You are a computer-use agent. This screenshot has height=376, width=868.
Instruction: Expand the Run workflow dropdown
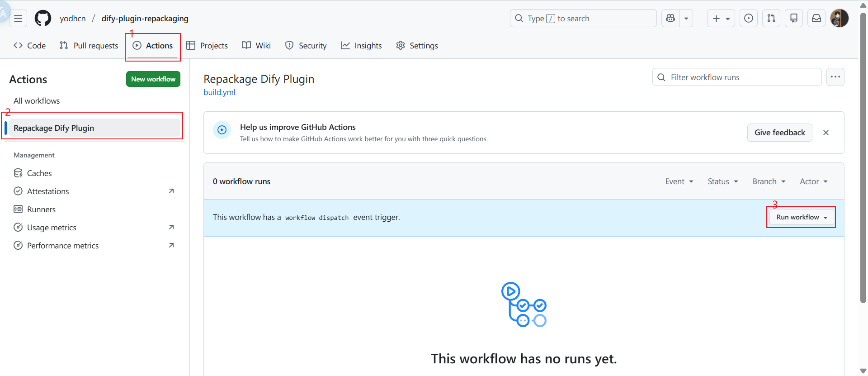click(x=802, y=217)
